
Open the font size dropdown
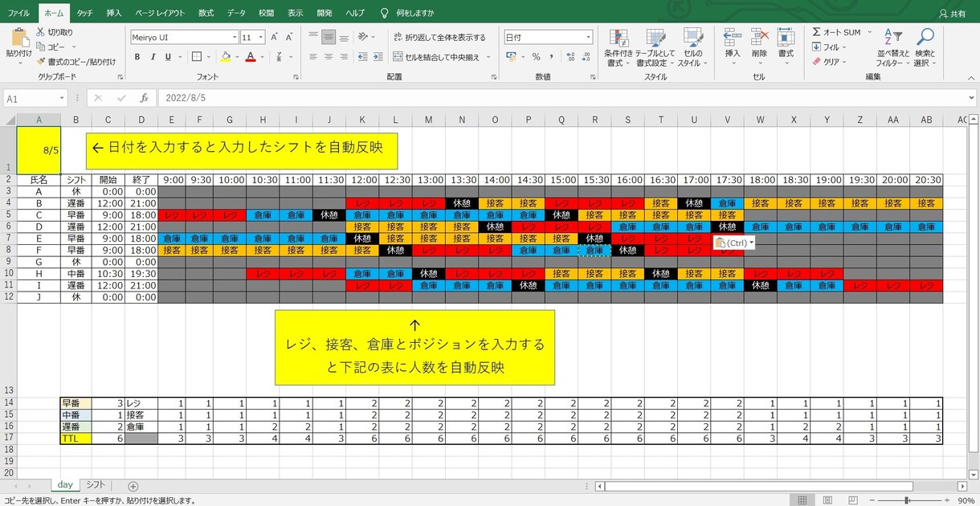(261, 37)
